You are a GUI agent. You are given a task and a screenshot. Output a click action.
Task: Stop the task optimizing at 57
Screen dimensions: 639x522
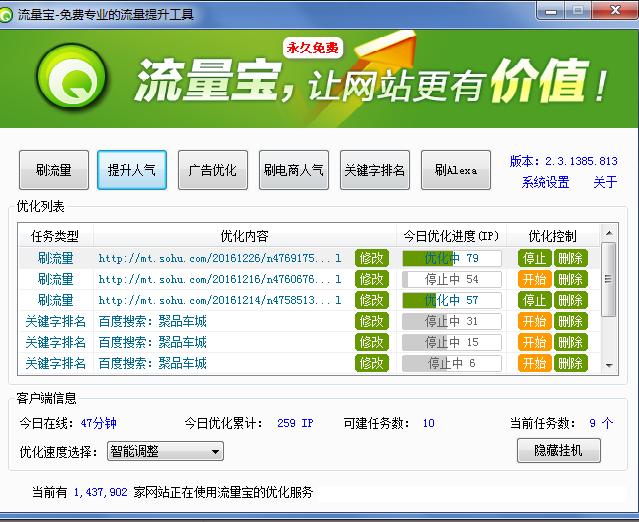[x=535, y=300]
